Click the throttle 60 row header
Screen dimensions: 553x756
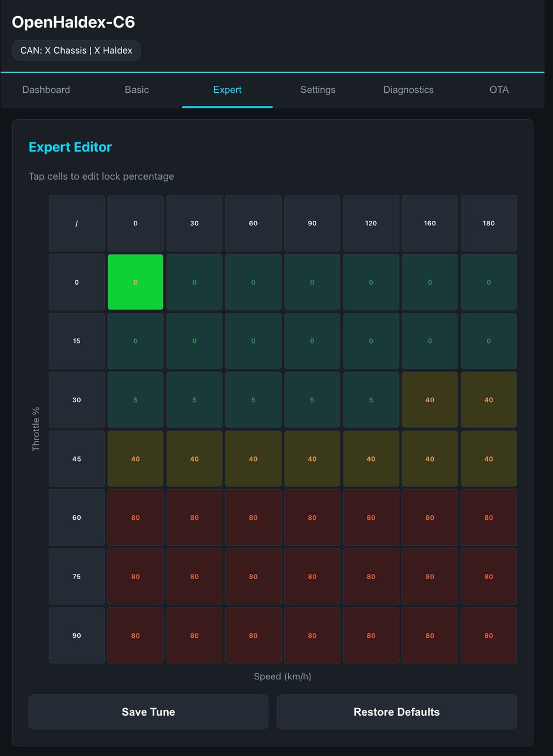click(77, 517)
